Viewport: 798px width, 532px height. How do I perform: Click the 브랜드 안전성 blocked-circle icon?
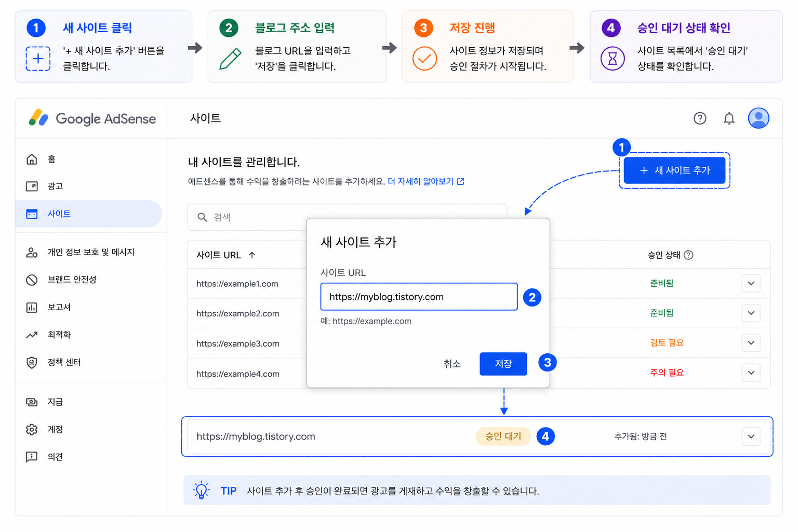(x=32, y=280)
